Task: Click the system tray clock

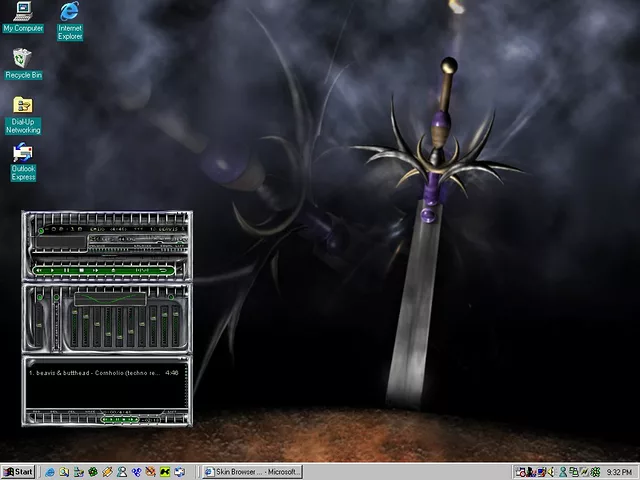Action: [x=619, y=471]
